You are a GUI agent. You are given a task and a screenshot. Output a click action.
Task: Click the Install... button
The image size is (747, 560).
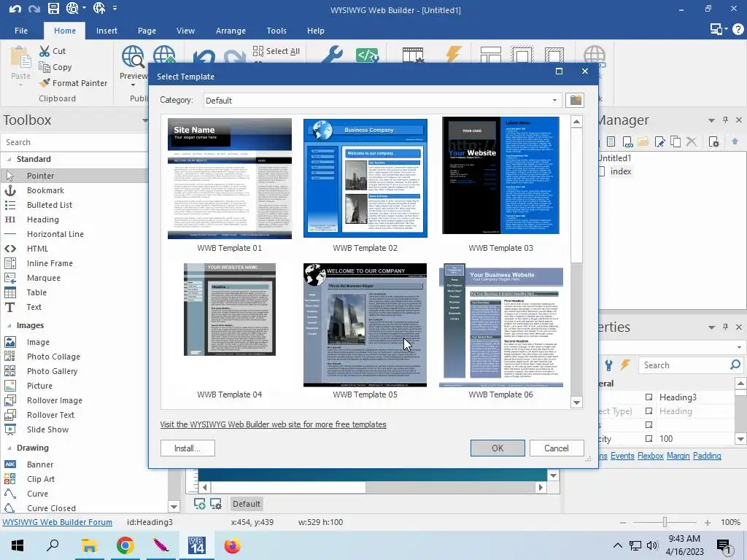(x=187, y=448)
